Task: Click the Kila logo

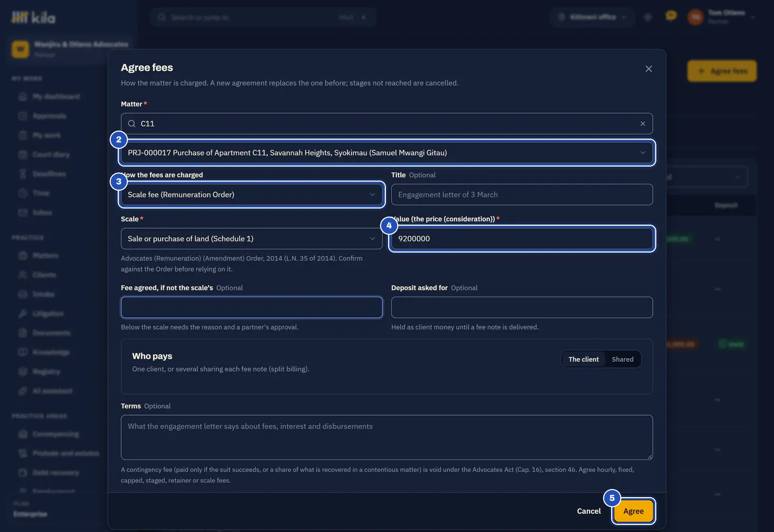Action: pos(33,18)
